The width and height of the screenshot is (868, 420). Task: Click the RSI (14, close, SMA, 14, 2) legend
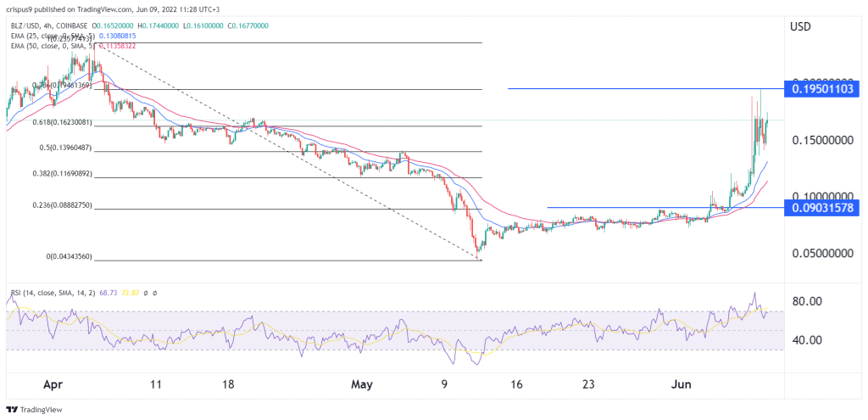click(53, 293)
